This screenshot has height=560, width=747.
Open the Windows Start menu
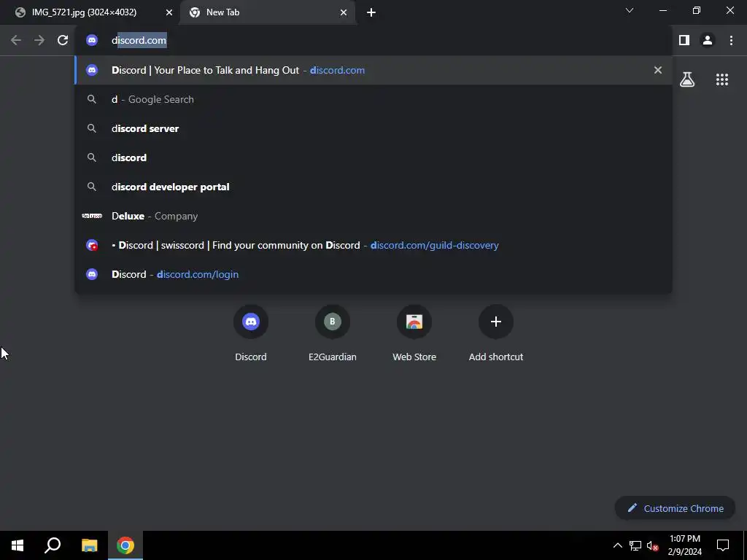click(x=18, y=545)
